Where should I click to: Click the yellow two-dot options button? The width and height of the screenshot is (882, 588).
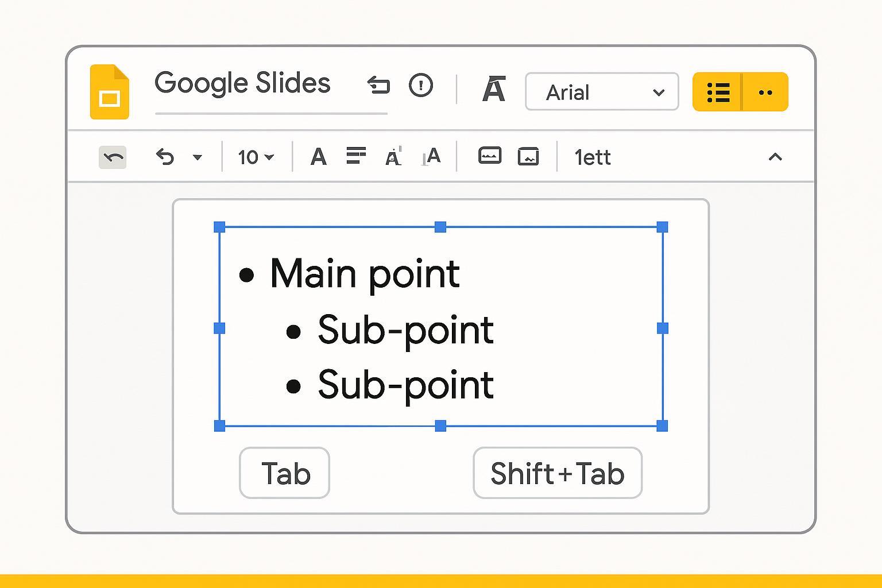click(765, 92)
